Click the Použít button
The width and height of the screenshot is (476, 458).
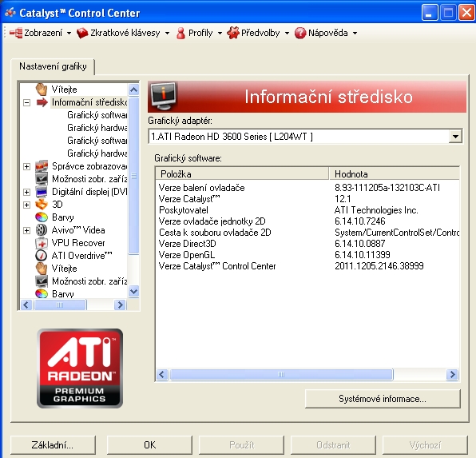242,445
